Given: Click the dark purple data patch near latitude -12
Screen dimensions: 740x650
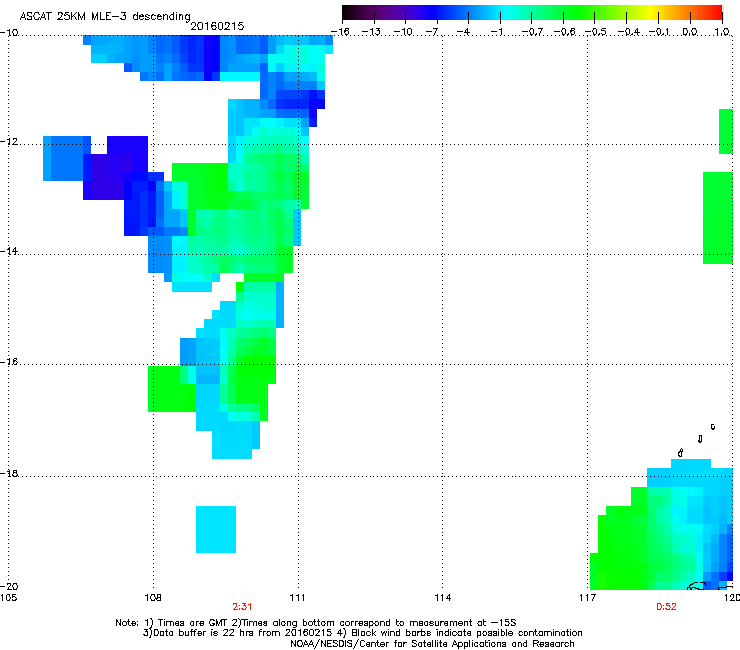Looking at the screenshot, I should point(116,168).
